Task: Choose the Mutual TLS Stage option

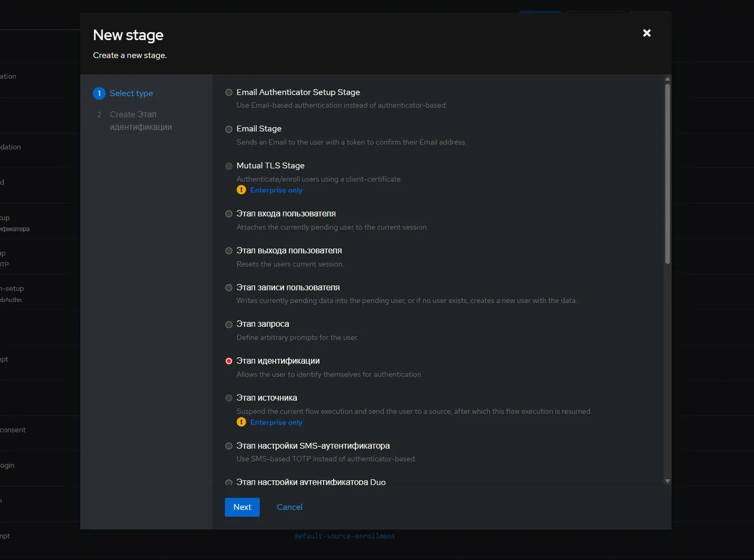Action: coord(229,166)
